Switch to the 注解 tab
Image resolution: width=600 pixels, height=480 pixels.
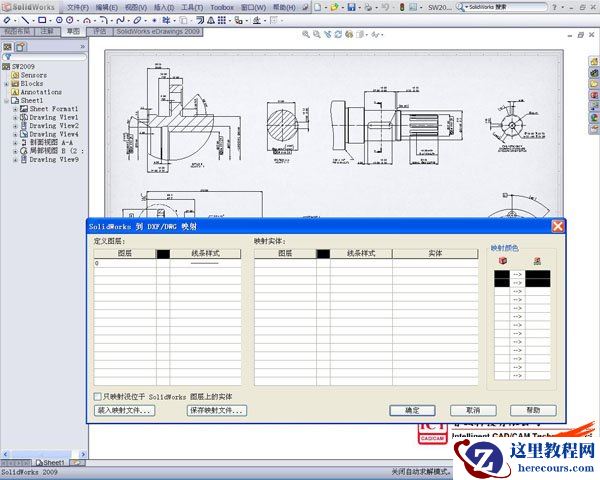coord(46,31)
